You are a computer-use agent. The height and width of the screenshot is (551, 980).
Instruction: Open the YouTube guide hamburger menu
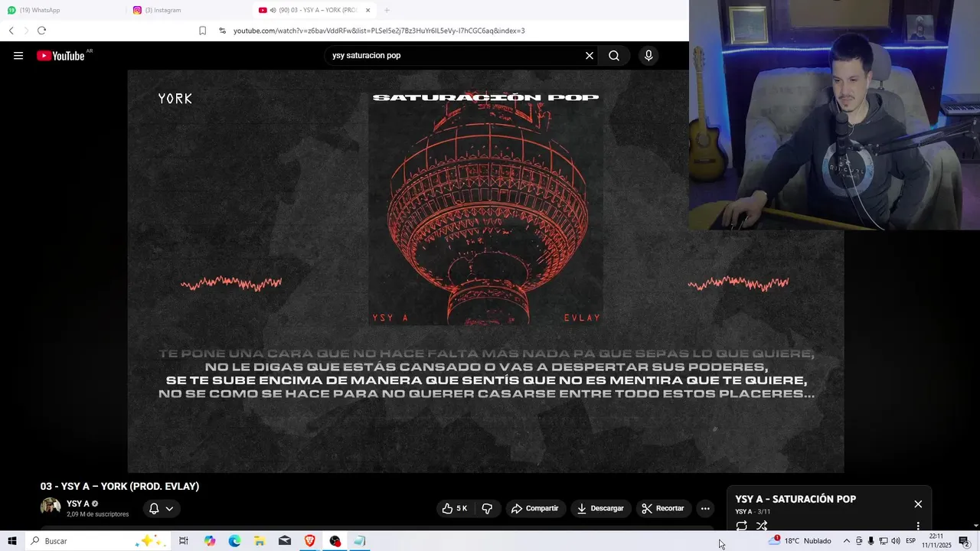point(18,55)
